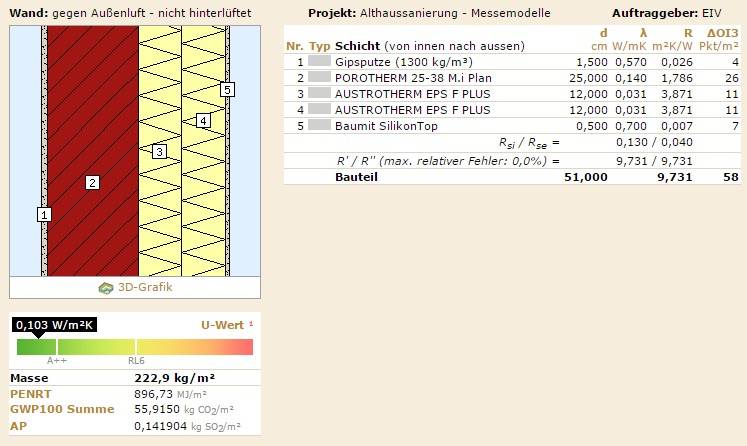The height and width of the screenshot is (446, 747).
Task: Click the λ column header
Action: (x=629, y=39)
